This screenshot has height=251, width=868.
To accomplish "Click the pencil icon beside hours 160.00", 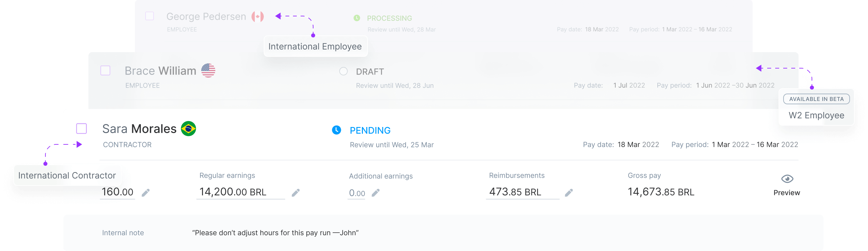I will click(x=146, y=193).
